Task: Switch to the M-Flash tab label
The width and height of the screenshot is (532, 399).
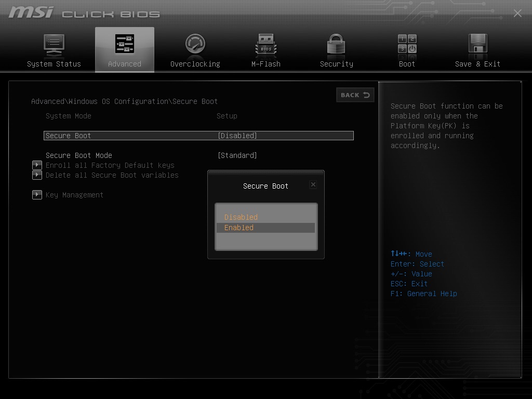Action: click(266, 64)
